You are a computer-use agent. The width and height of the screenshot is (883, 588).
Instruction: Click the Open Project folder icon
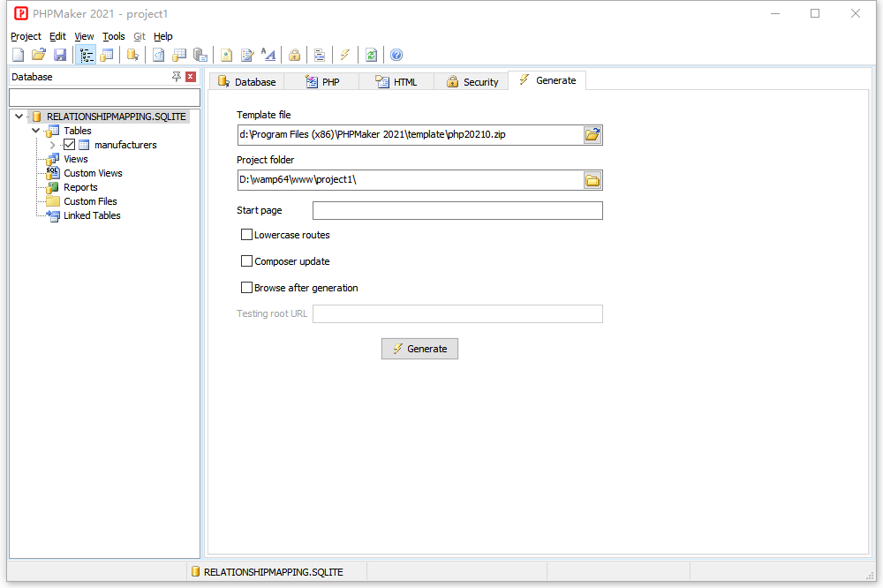pos(38,55)
